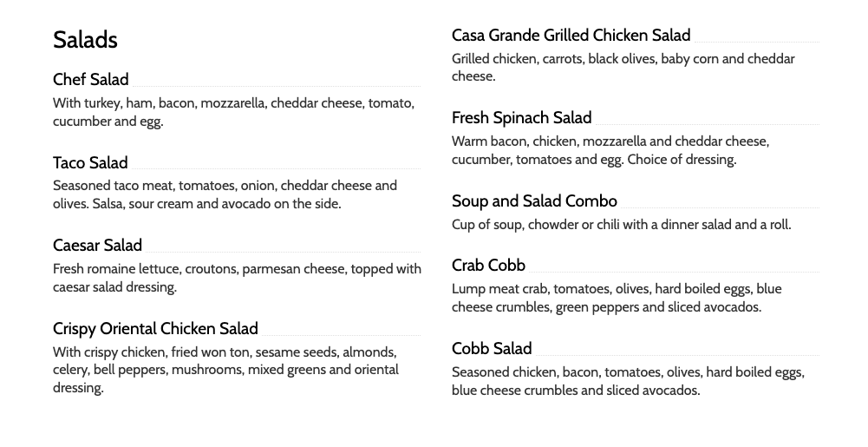This screenshot has height=447, width=868.
Task: Click the grilled chicken, carrots description text
Action: coord(623,68)
